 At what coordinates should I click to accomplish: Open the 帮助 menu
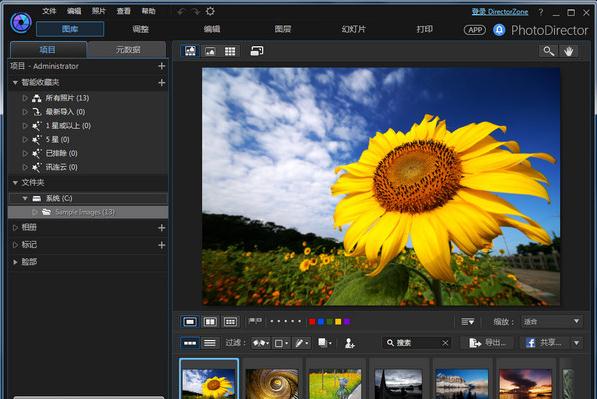click(x=148, y=11)
